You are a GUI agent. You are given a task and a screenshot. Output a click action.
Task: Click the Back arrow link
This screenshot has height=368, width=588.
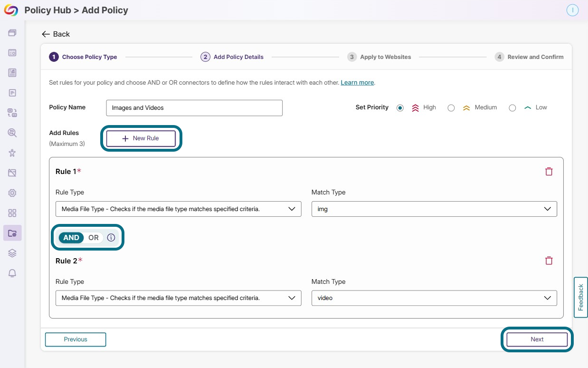[56, 34]
